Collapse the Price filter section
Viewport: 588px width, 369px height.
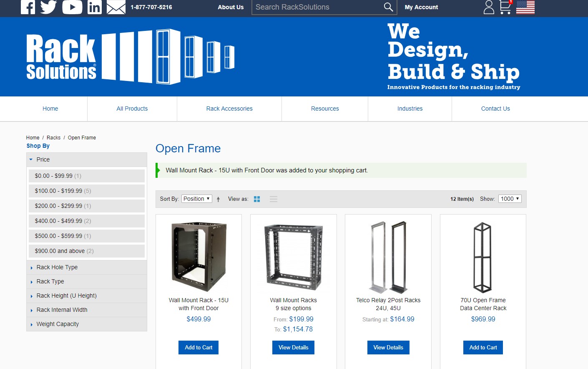click(x=87, y=159)
